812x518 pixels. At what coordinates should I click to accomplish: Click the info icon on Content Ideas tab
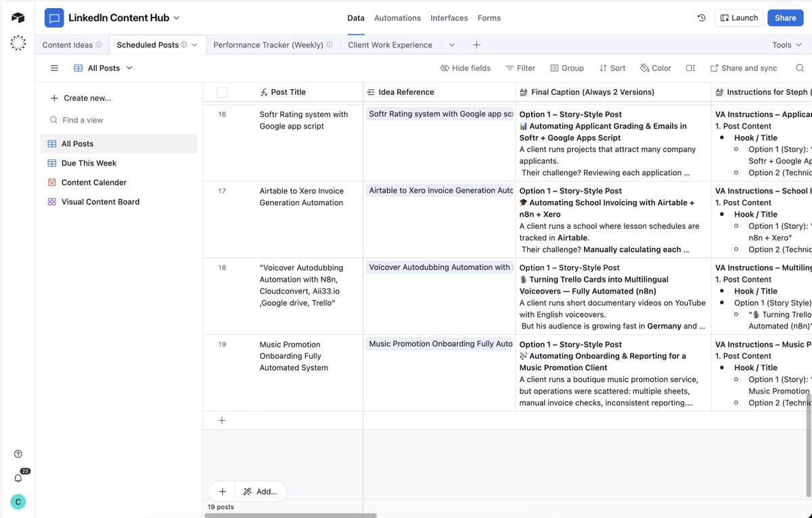point(99,45)
